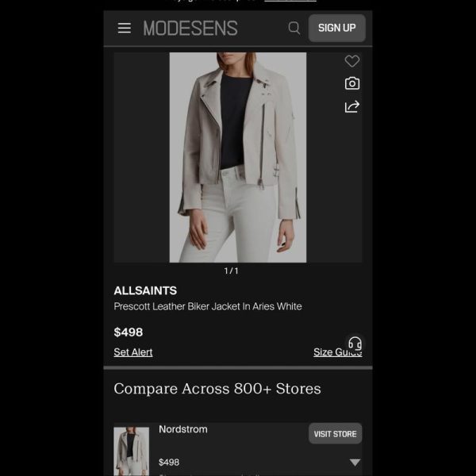Viewport: 476px width, 476px height.
Task: Open the hamburger navigation menu
Action: coord(125,28)
